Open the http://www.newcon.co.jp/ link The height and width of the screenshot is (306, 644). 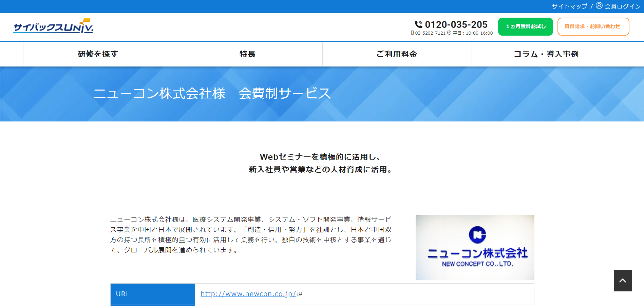pos(248,294)
